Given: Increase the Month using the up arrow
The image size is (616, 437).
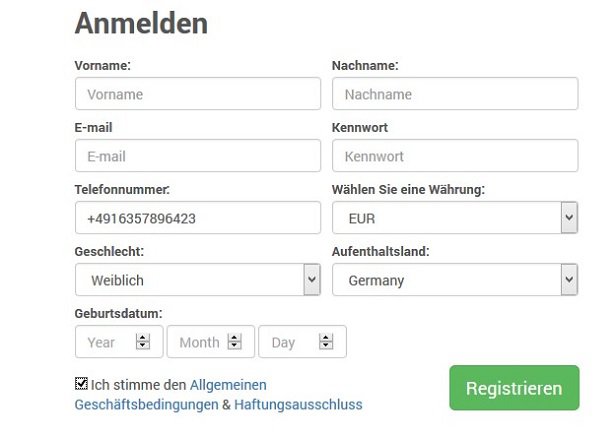Looking at the screenshot, I should pos(235,338).
